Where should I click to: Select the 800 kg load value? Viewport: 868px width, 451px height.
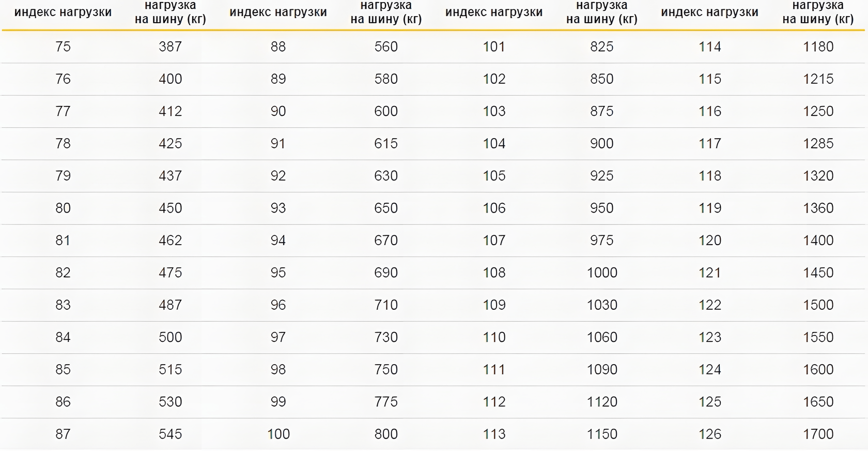(x=386, y=434)
